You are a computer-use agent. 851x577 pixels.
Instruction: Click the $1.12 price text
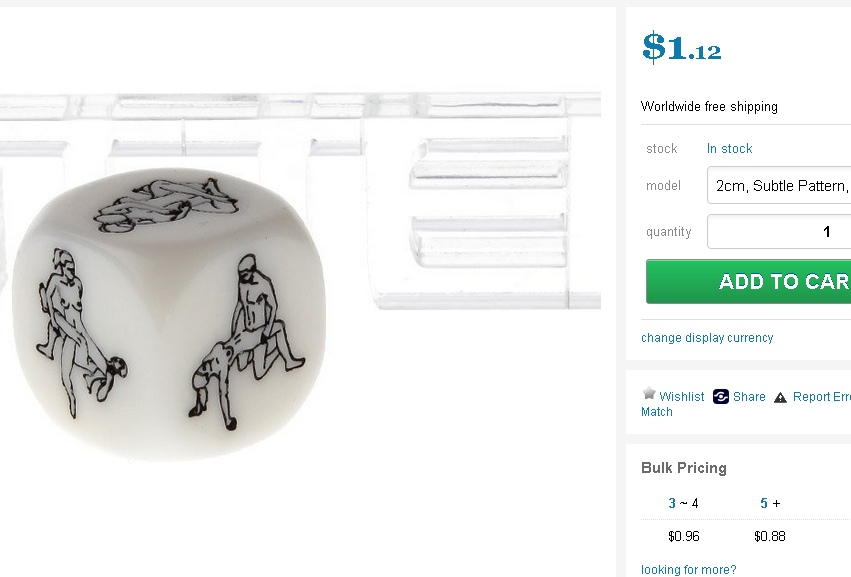point(681,48)
